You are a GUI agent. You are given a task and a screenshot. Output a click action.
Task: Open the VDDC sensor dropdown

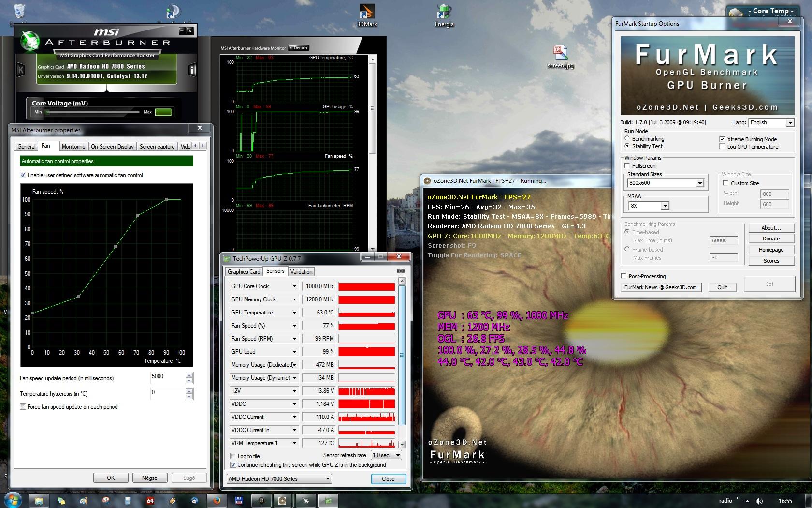point(294,404)
